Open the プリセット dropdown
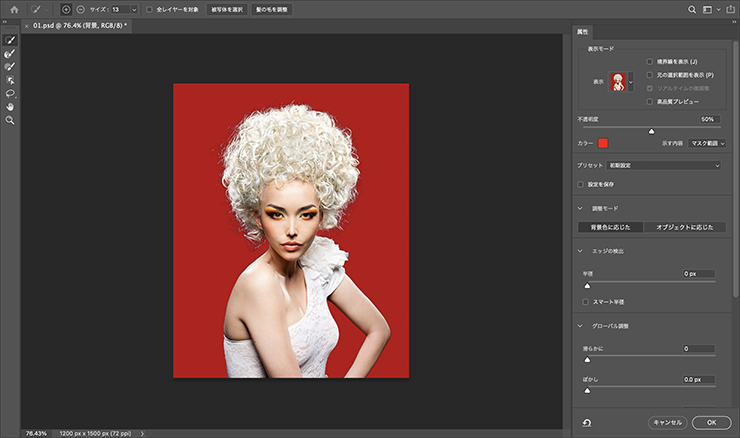740x438 pixels. coord(664,165)
